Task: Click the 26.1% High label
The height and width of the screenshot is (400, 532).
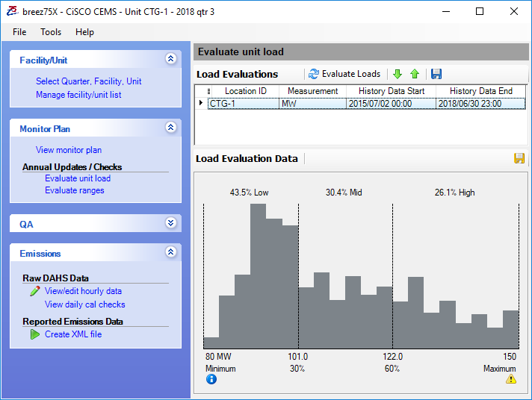Action: click(x=454, y=193)
